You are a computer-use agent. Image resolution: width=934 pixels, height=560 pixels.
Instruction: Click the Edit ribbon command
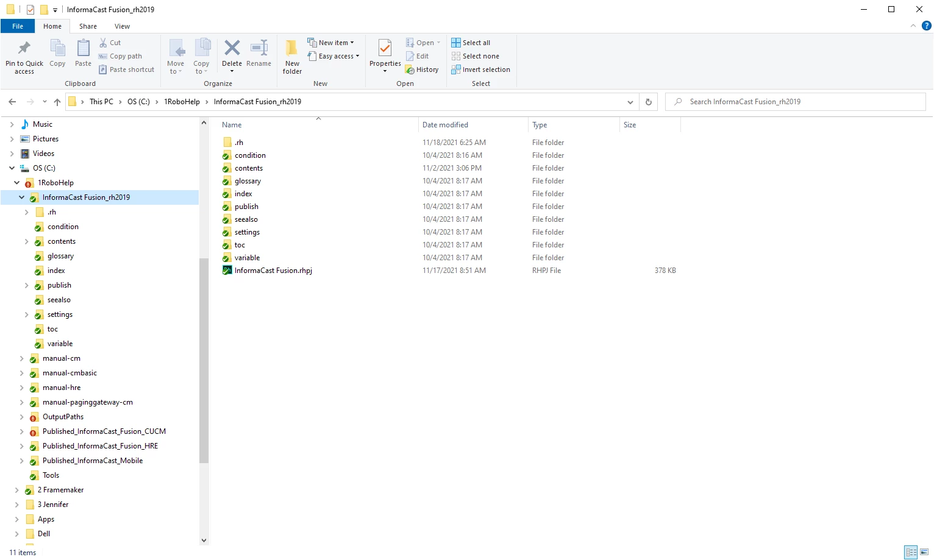(418, 56)
